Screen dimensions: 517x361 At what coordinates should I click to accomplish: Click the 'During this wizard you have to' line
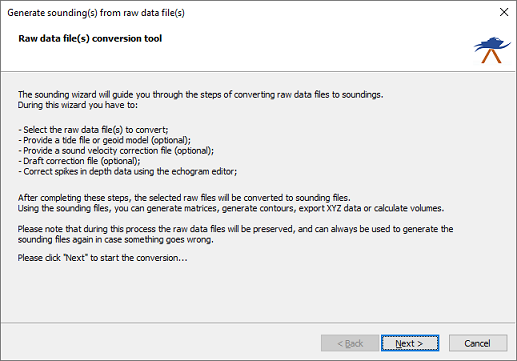click(x=78, y=105)
